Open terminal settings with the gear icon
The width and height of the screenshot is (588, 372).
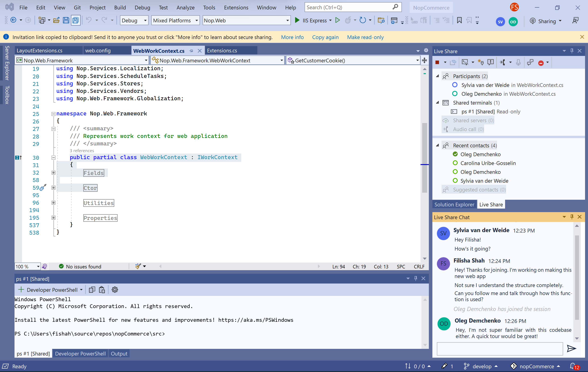[x=114, y=290]
